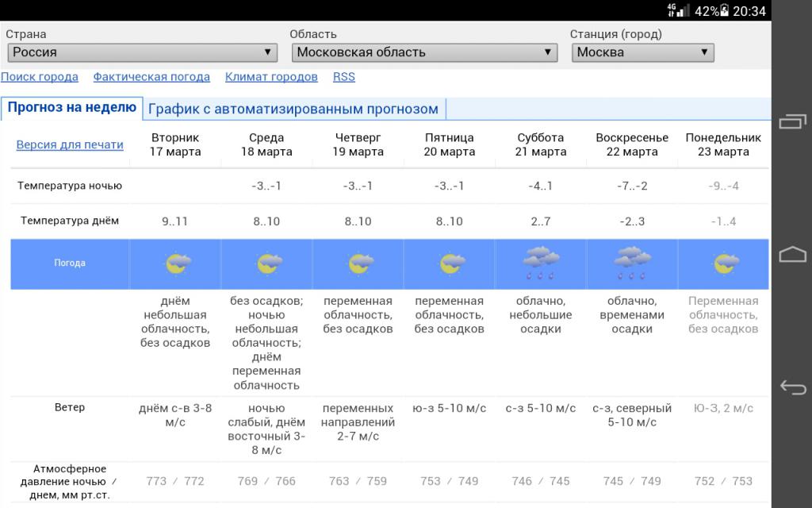Open the Страна dropdown showing Россия
The height and width of the screenshot is (508, 812).
[143, 52]
